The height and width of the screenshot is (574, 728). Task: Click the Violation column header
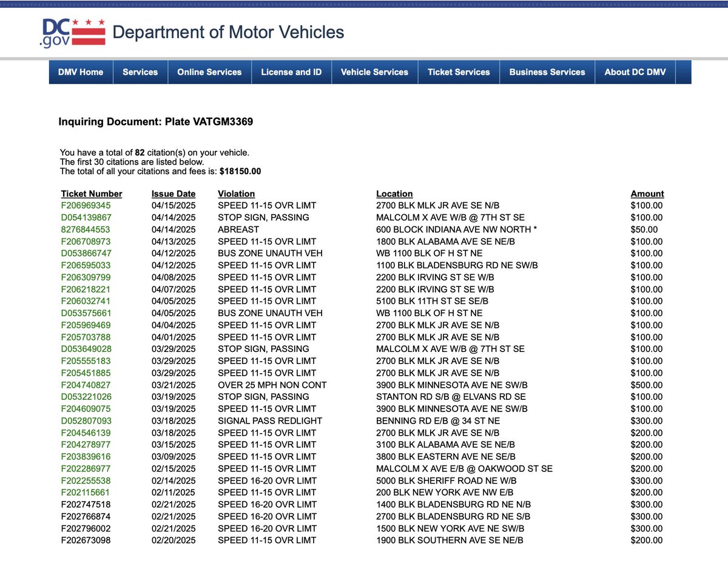(237, 194)
